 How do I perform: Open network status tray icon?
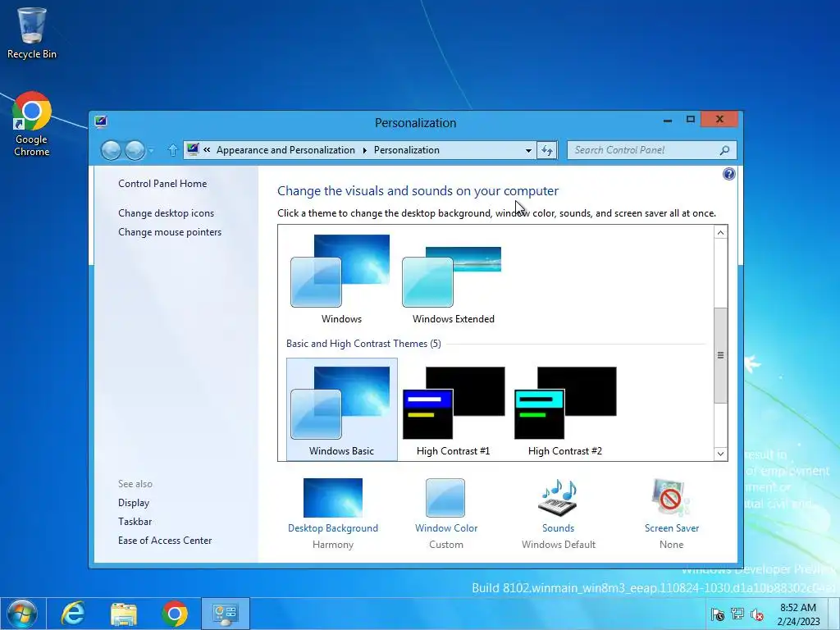[737, 614]
